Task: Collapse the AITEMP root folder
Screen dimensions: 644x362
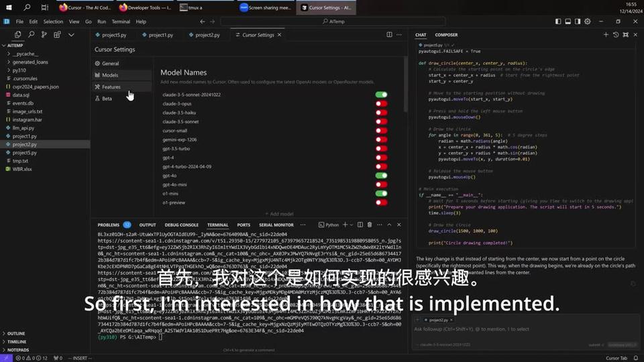Action: (x=15, y=46)
